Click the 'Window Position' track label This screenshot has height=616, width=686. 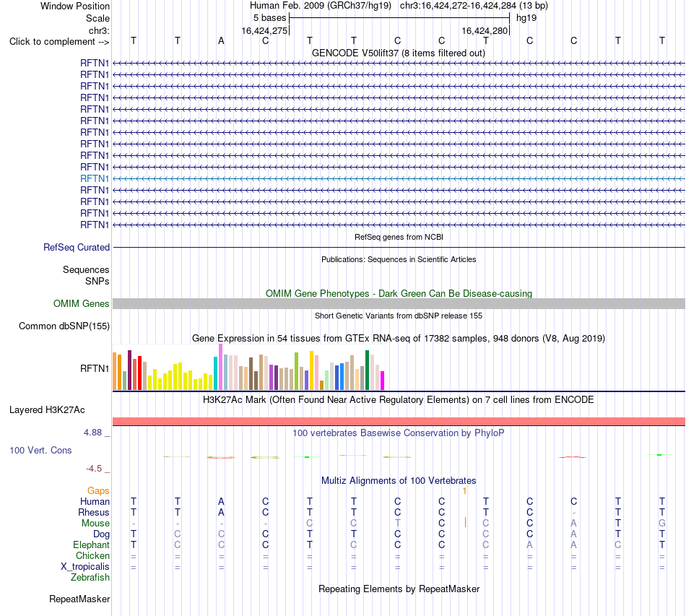tap(75, 6)
